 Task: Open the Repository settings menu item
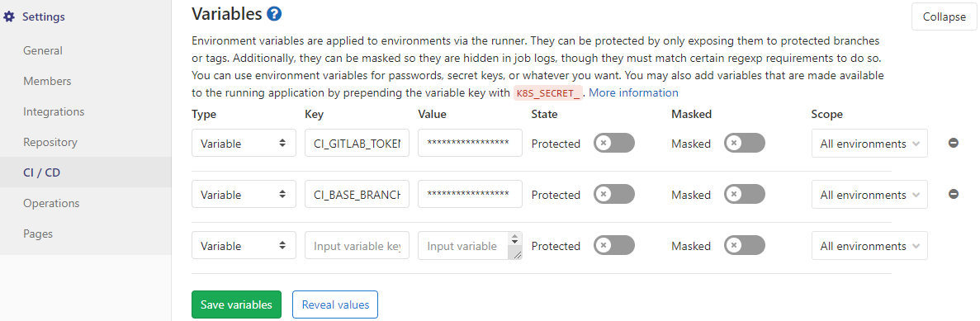(x=50, y=142)
